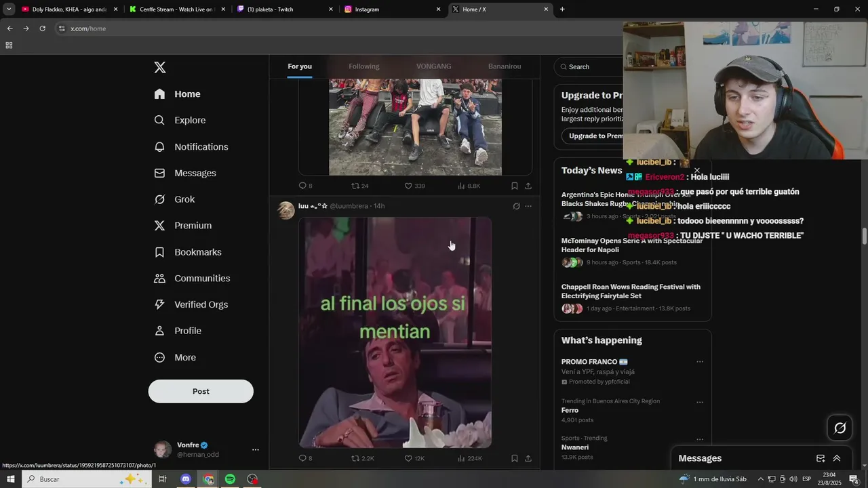Open Discord from the taskbar
This screenshot has width=868, height=488.
coord(186,479)
